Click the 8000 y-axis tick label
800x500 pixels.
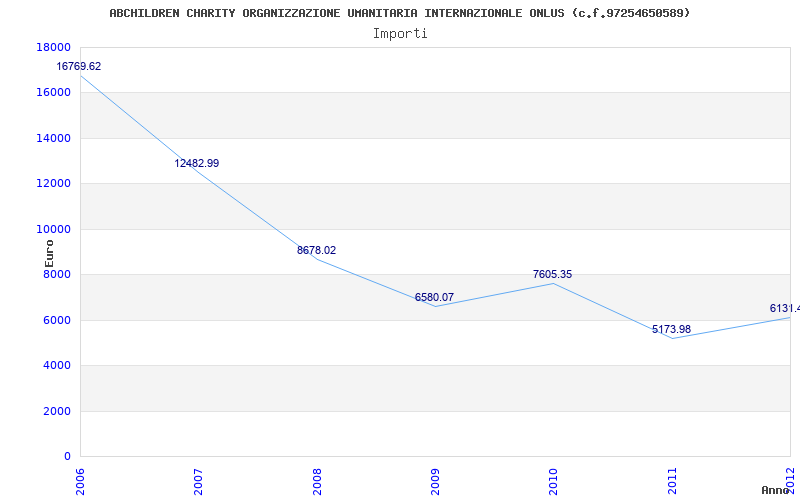57,274
